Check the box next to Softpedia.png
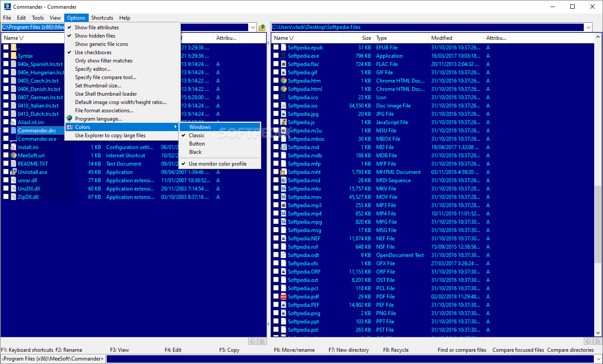This screenshot has width=603, height=364. 276,313
